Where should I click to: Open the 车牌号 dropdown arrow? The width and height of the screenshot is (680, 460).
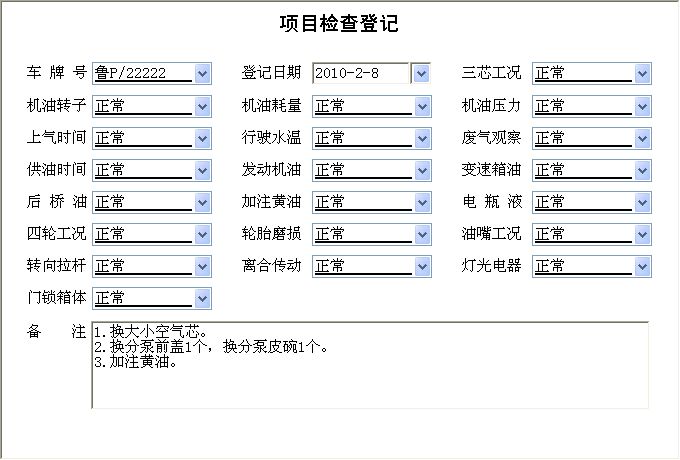coord(203,73)
